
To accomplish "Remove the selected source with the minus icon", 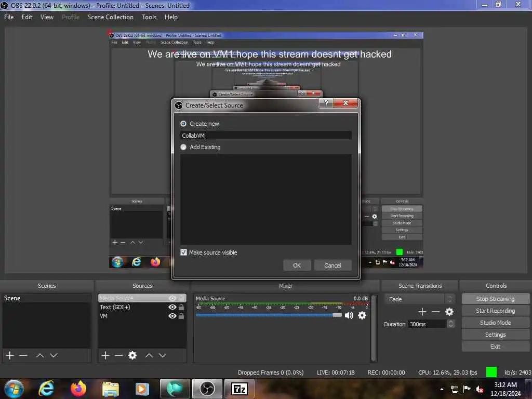I will (x=119, y=355).
